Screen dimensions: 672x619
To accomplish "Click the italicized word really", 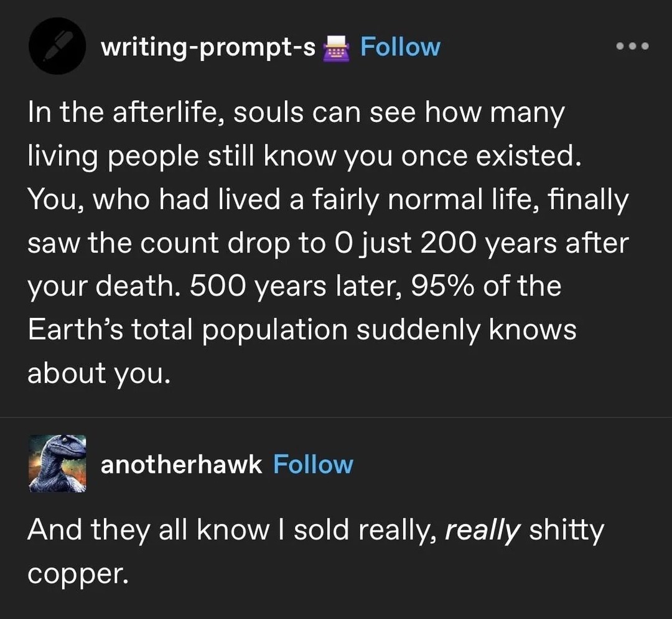I will click(483, 529).
